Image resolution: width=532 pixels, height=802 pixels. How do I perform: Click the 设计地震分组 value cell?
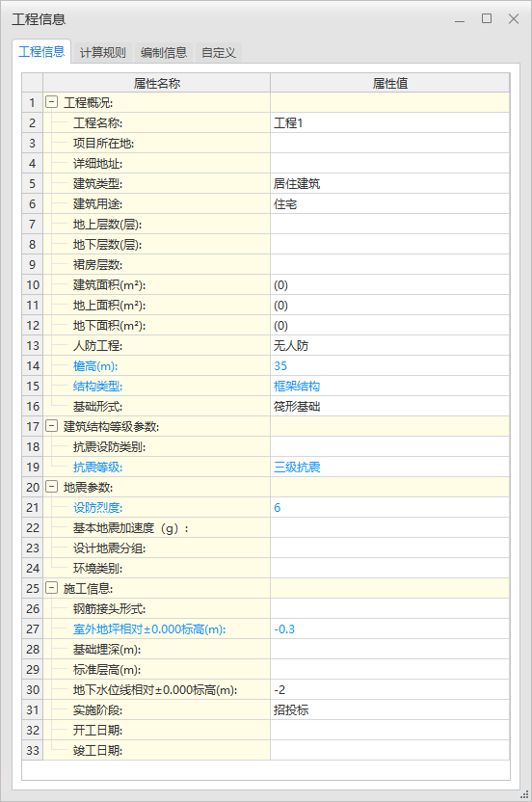tap(389, 548)
